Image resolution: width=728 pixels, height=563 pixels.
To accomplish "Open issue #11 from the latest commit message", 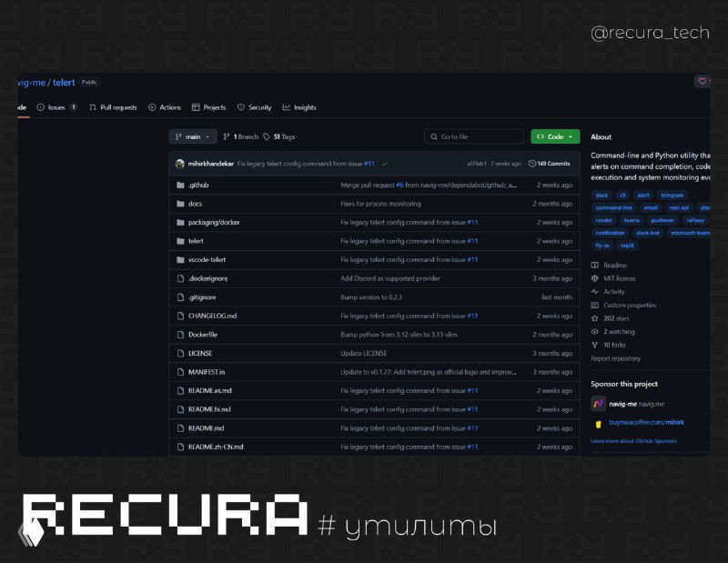I will (368, 163).
